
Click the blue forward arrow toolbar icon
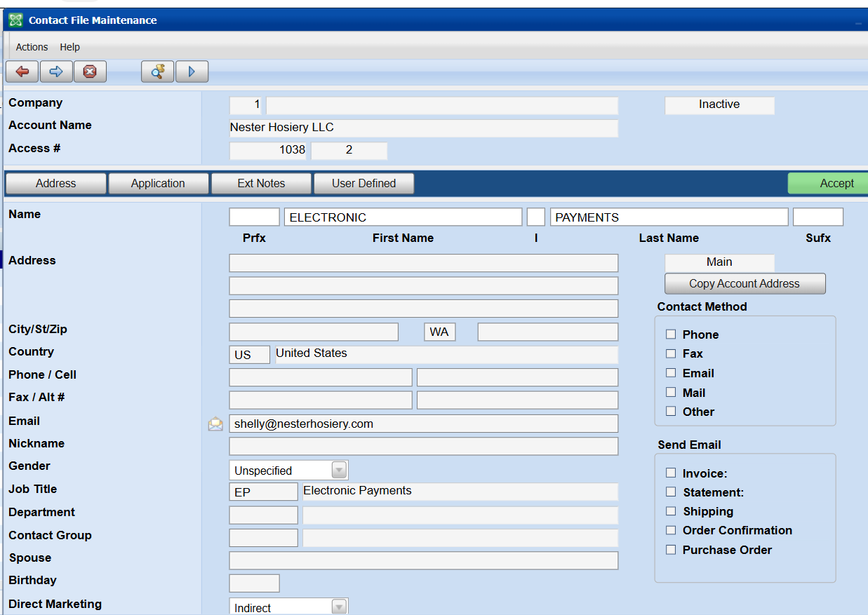coord(56,72)
